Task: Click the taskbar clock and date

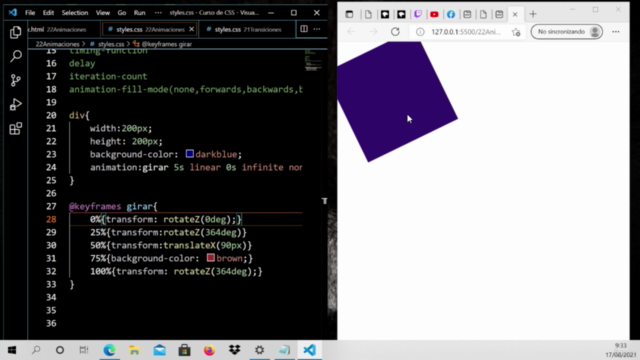Action: pos(620,350)
